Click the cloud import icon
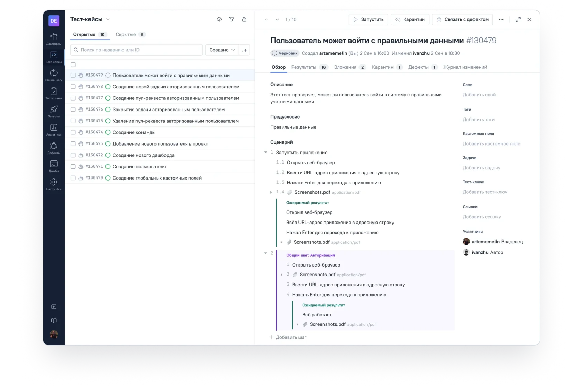583x392 pixels. click(x=219, y=19)
